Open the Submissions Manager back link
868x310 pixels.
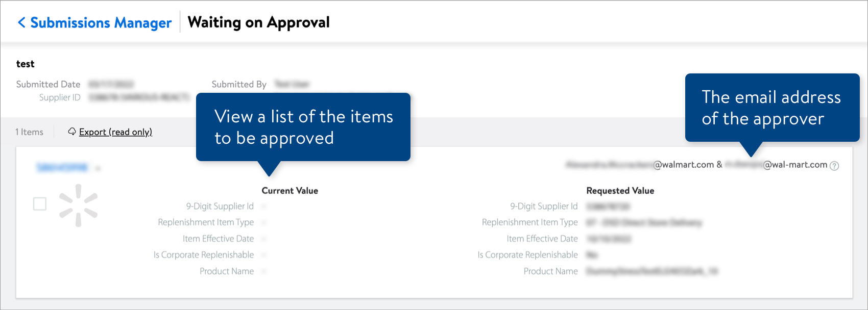coord(100,22)
